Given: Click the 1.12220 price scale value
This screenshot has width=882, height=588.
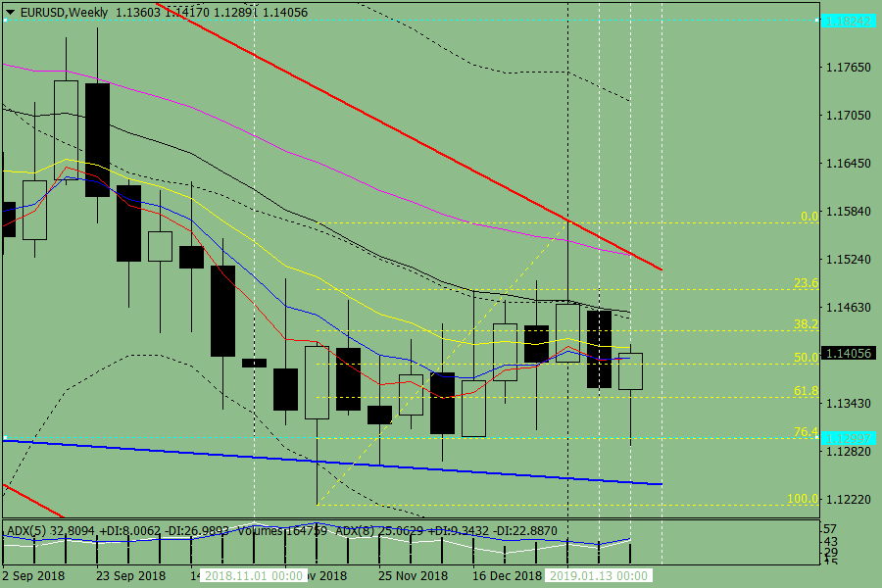Looking at the screenshot, I should pos(849,500).
